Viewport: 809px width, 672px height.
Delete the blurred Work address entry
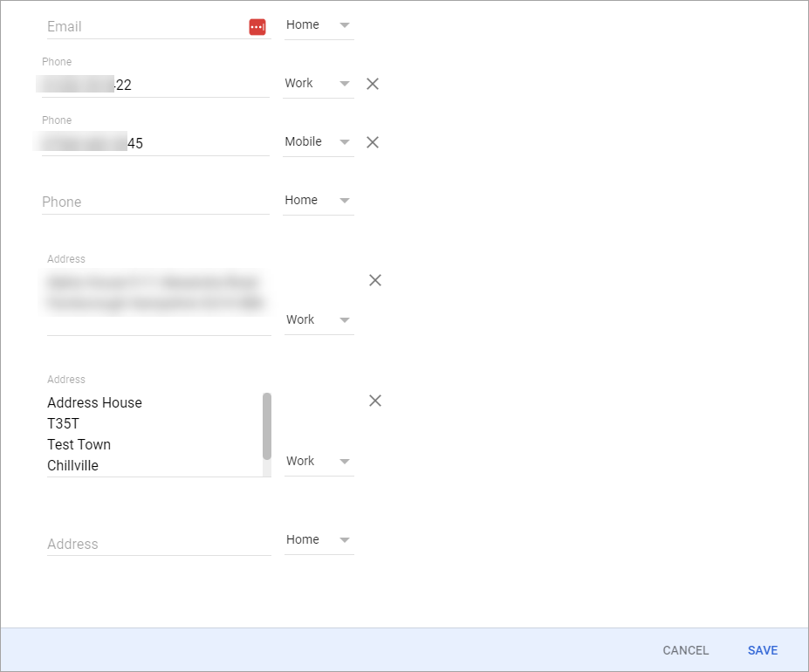pyautogui.click(x=375, y=280)
